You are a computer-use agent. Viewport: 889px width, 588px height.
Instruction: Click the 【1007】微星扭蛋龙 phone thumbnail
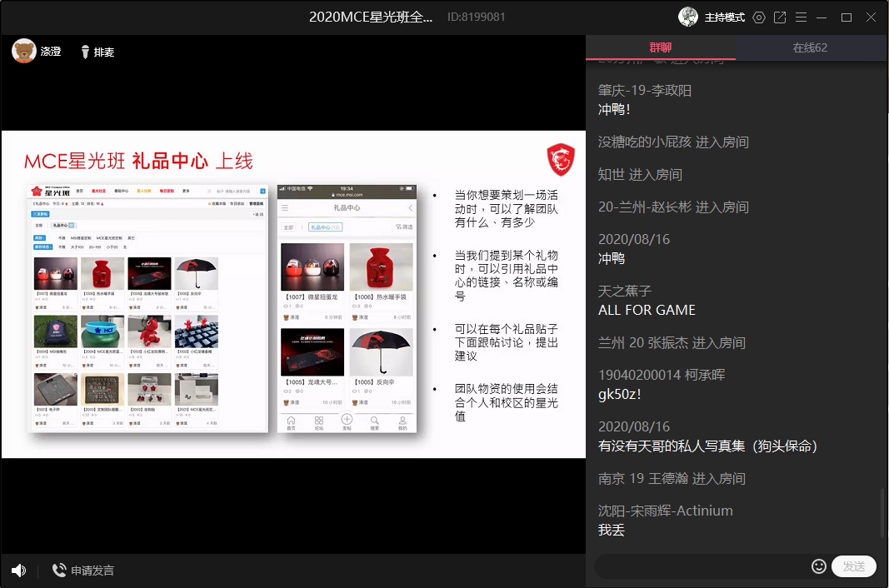312,267
